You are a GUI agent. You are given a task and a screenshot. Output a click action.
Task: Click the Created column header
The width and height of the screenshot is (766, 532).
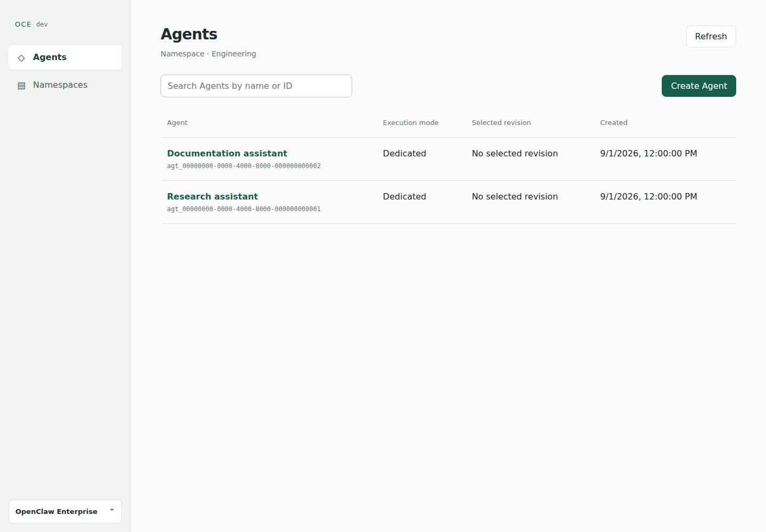coord(614,122)
